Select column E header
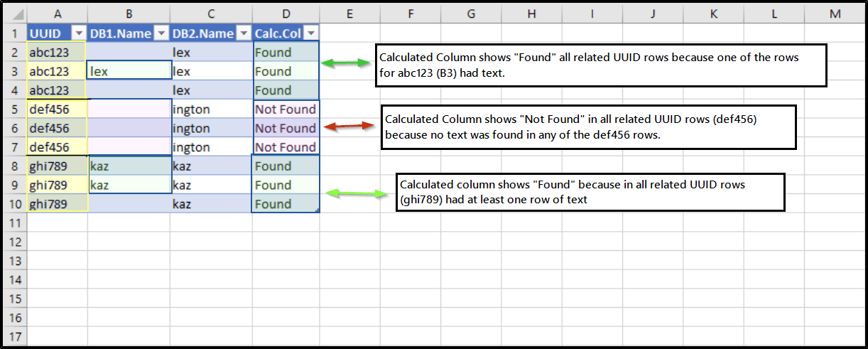The width and height of the screenshot is (868, 349). point(350,14)
